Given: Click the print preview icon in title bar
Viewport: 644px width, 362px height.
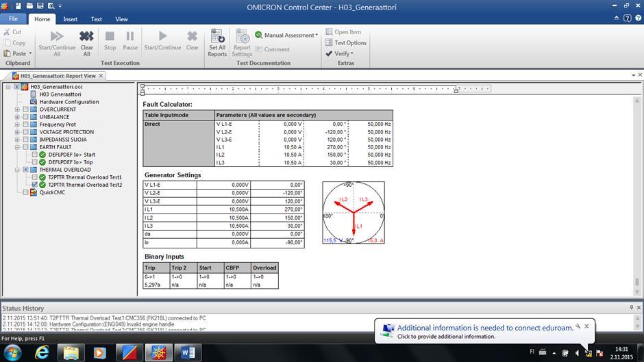Looking at the screenshot, I should (x=51, y=5).
